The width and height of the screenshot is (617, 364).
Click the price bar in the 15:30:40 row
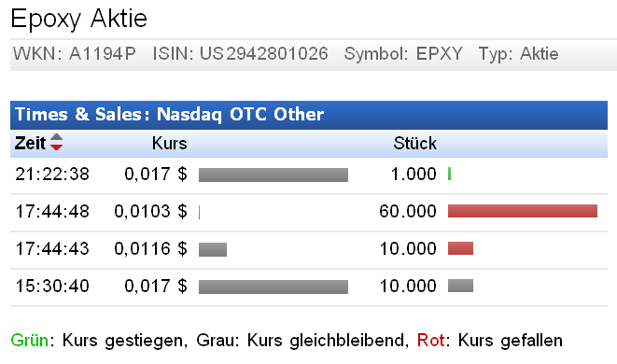tap(273, 287)
